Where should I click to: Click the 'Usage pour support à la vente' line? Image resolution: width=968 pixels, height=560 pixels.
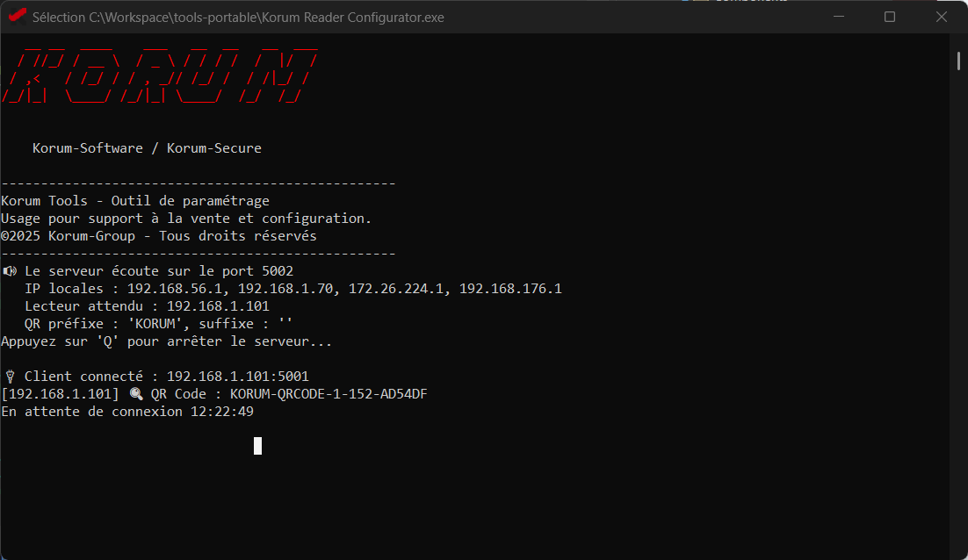[186, 219]
